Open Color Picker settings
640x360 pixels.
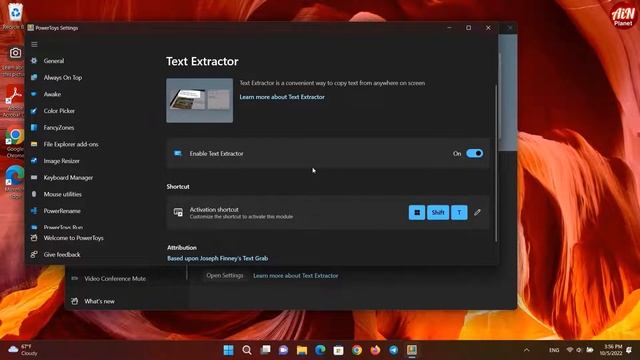59,111
